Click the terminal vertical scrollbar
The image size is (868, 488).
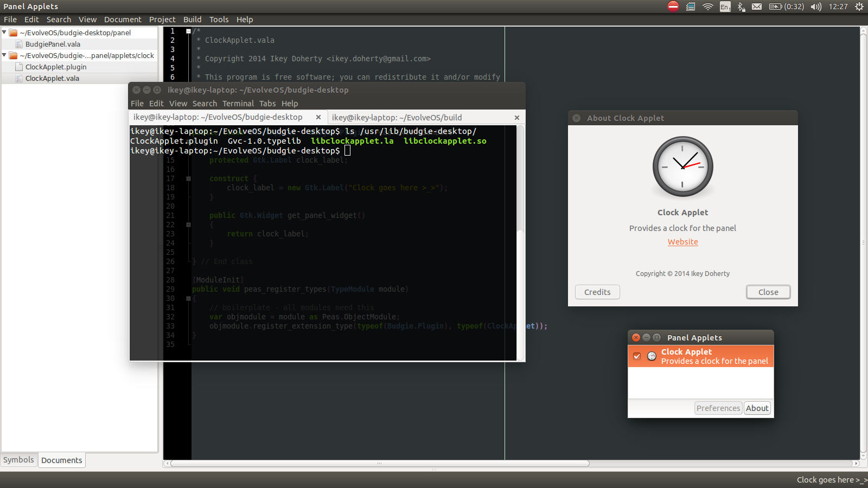(x=520, y=242)
